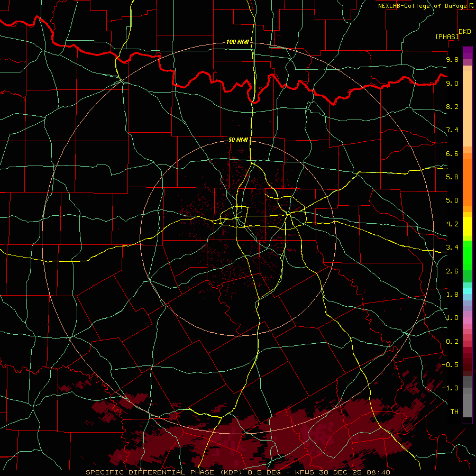This screenshot has width=476, height=476.
Task: Click the 5.0 scale value
Action: pyautogui.click(x=452, y=200)
